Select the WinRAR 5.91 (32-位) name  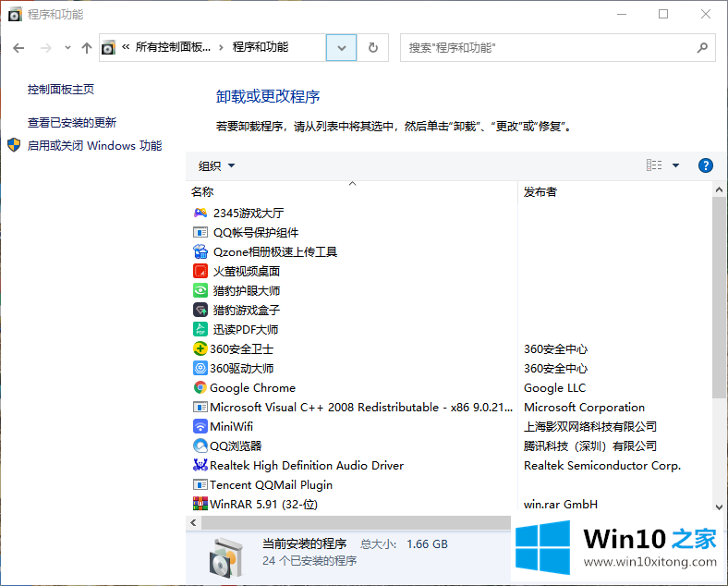[263, 505]
